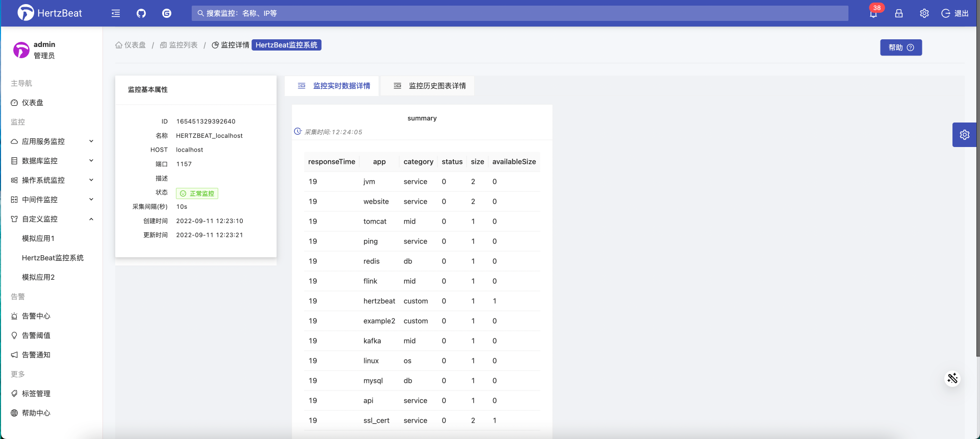This screenshot has height=439, width=980.
Task: Click the HertzBeat logo
Action: pyautogui.click(x=50, y=13)
